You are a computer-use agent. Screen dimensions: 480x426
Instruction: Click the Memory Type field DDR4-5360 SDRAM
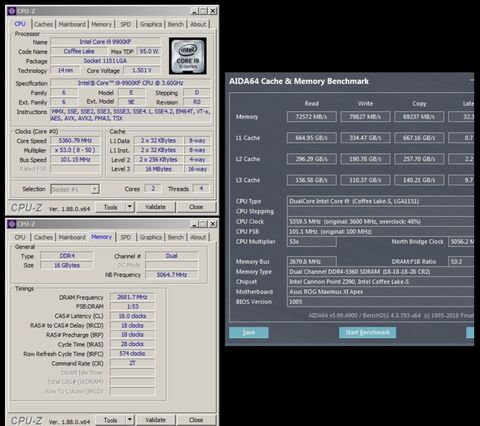[x=380, y=272]
